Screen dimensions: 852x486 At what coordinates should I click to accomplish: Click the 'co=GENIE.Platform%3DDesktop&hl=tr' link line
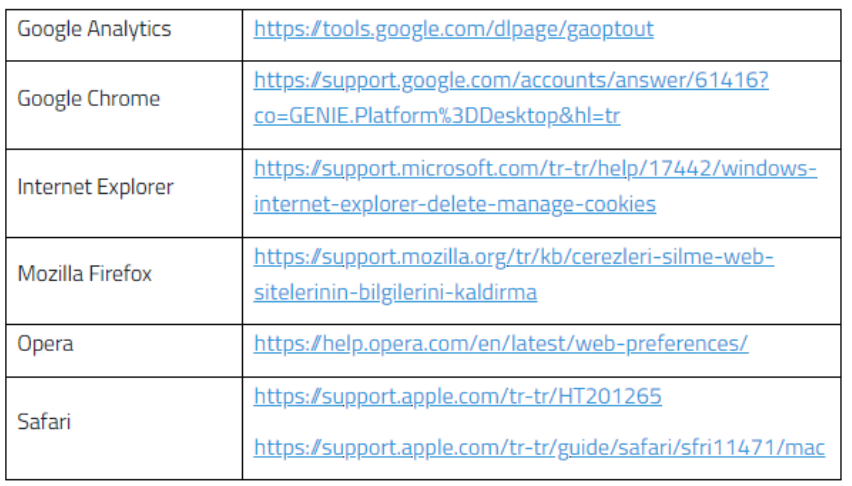click(x=436, y=116)
